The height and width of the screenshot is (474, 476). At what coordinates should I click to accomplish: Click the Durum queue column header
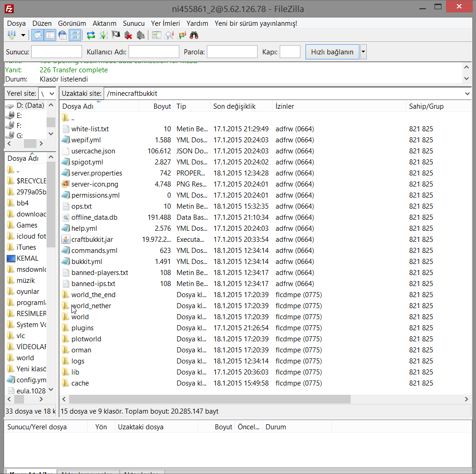(298, 427)
